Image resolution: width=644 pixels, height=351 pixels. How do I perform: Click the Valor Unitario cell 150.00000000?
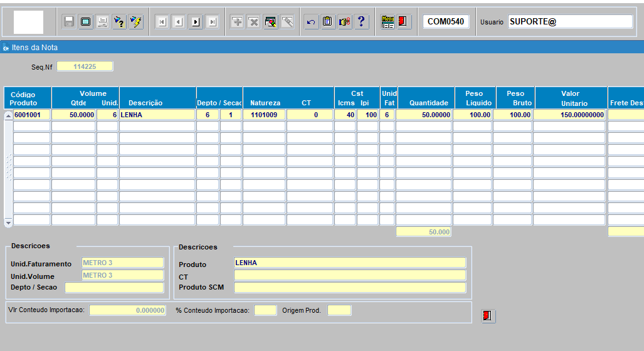tap(570, 115)
